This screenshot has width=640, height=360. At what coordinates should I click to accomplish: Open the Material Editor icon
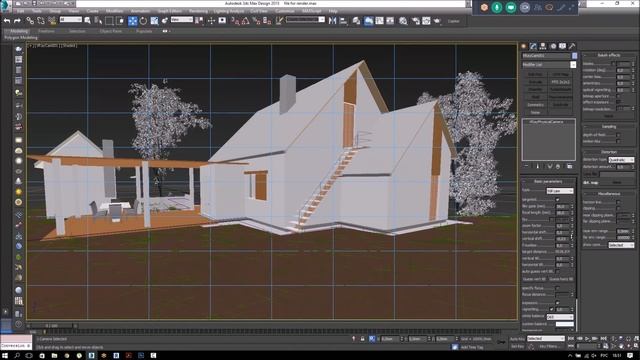[403, 20]
